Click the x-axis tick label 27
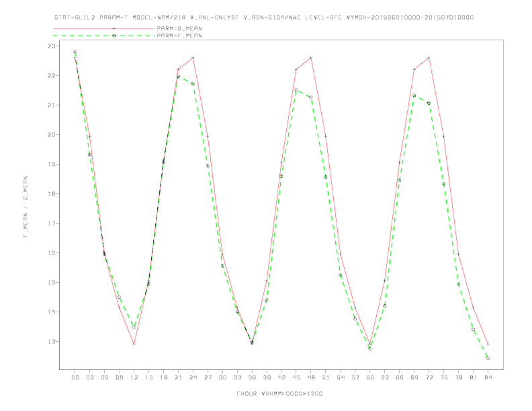Image resolution: width=532 pixels, height=411 pixels. (x=208, y=377)
